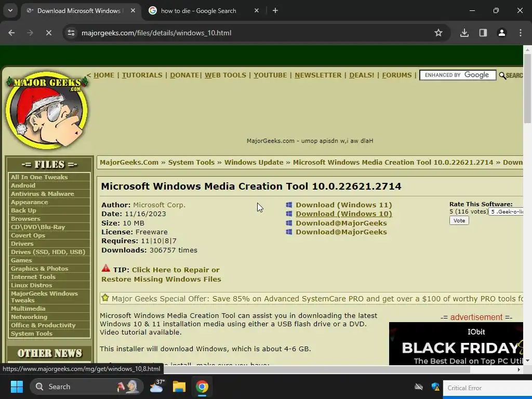The height and width of the screenshot is (399, 532).
Task: Select the Download Microsoft Windows tab
Action: click(x=79, y=11)
